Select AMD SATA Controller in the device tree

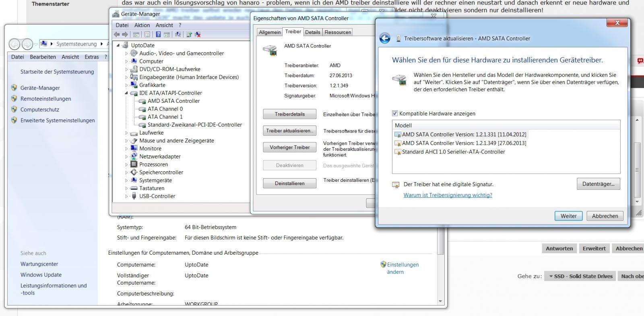pyautogui.click(x=173, y=101)
